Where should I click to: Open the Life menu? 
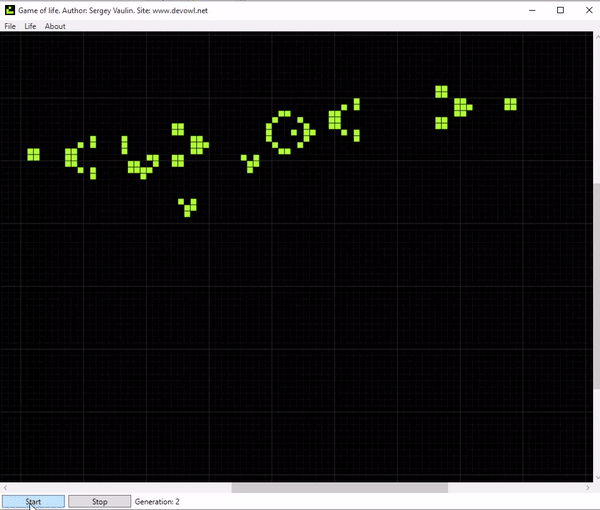(30, 26)
